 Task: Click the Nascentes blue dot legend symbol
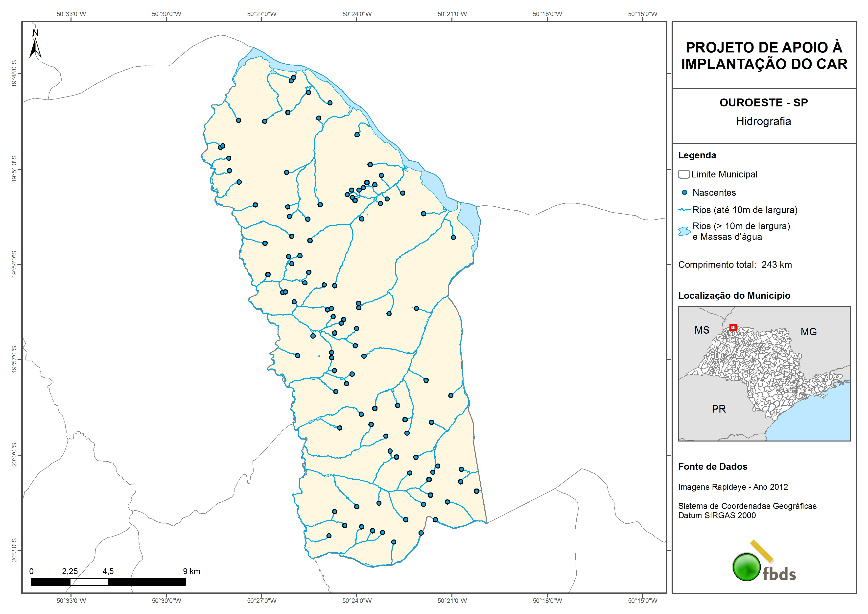click(684, 193)
